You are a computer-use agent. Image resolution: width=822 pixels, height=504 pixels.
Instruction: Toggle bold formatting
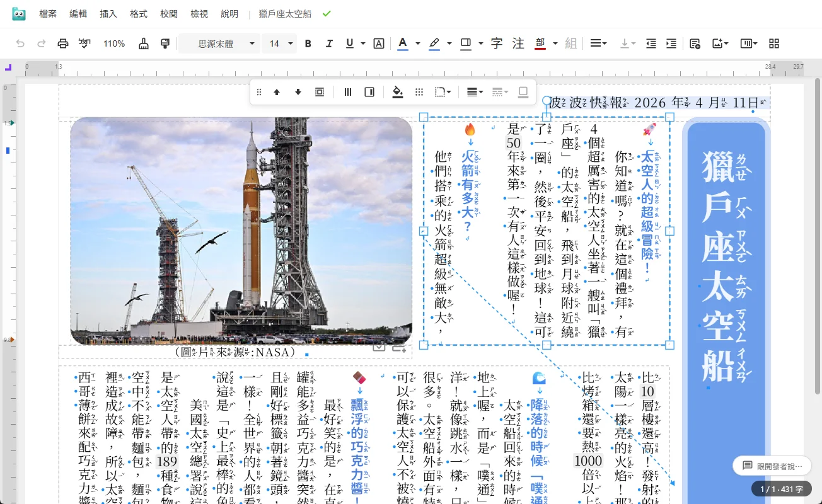click(x=308, y=43)
